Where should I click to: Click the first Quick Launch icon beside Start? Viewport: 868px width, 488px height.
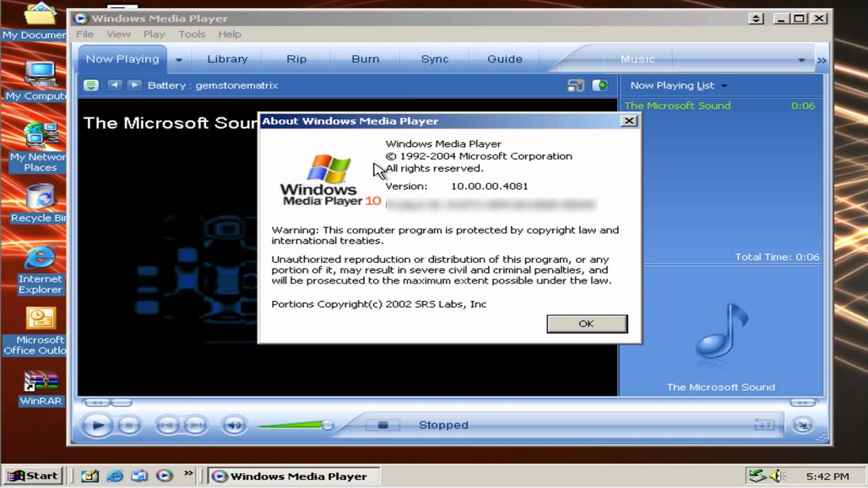[90, 476]
